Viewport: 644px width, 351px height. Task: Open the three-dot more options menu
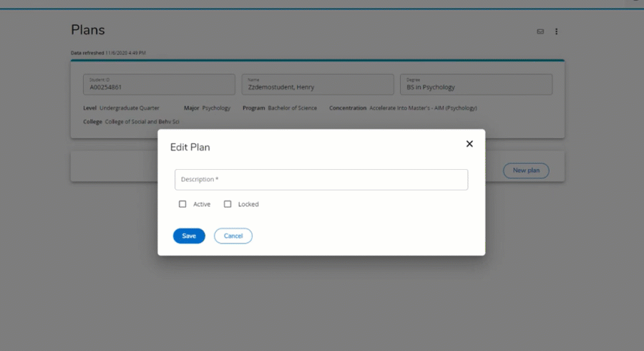[557, 32]
